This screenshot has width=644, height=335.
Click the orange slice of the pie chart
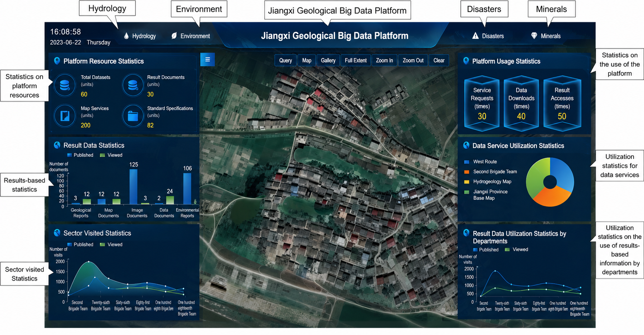click(551, 197)
